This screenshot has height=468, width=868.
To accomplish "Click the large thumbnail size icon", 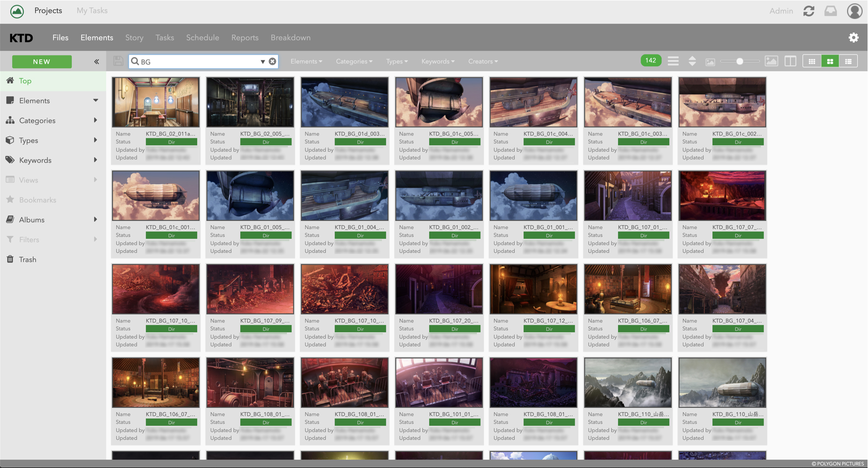I will click(x=771, y=61).
